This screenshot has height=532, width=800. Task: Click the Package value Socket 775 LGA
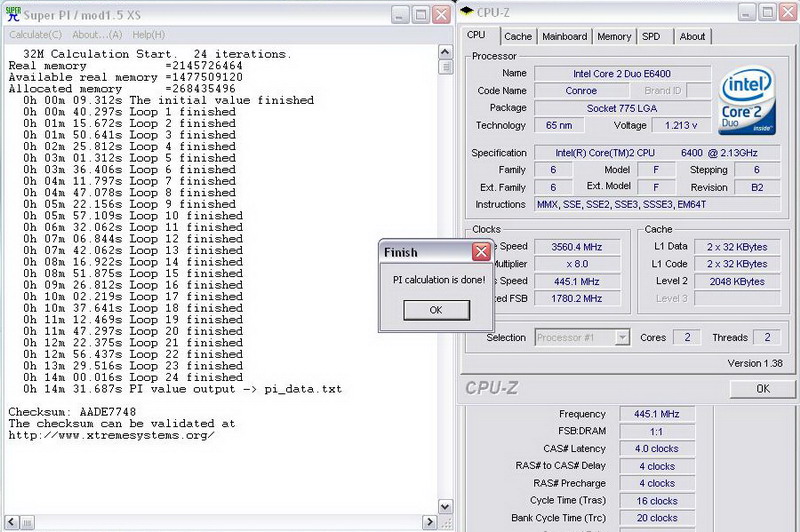click(622, 108)
